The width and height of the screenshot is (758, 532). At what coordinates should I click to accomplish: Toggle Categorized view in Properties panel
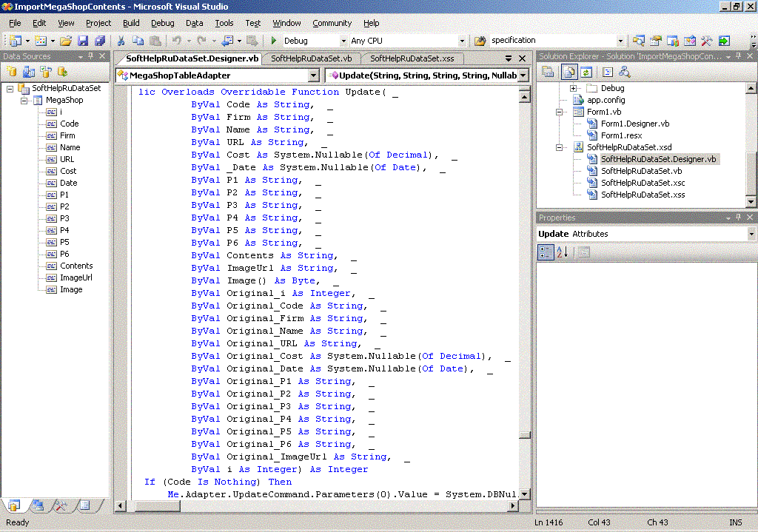pyautogui.click(x=546, y=252)
